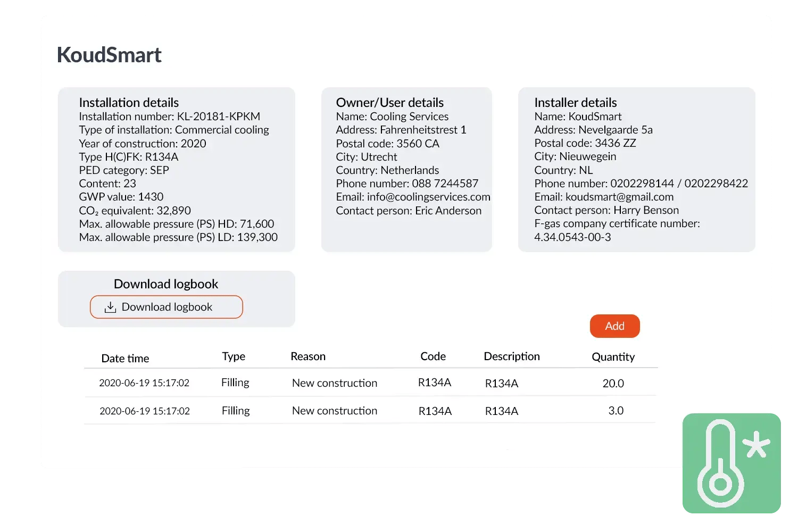The height and width of the screenshot is (532, 798).
Task: Click the koudsmart@gmail.com email address
Action: [619, 197]
